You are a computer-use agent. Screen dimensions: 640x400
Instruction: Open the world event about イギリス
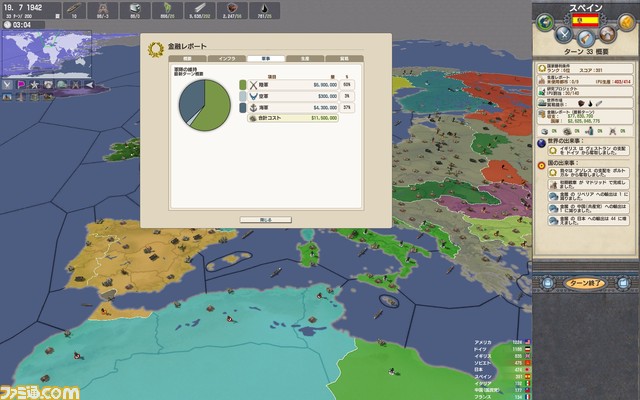(x=588, y=151)
